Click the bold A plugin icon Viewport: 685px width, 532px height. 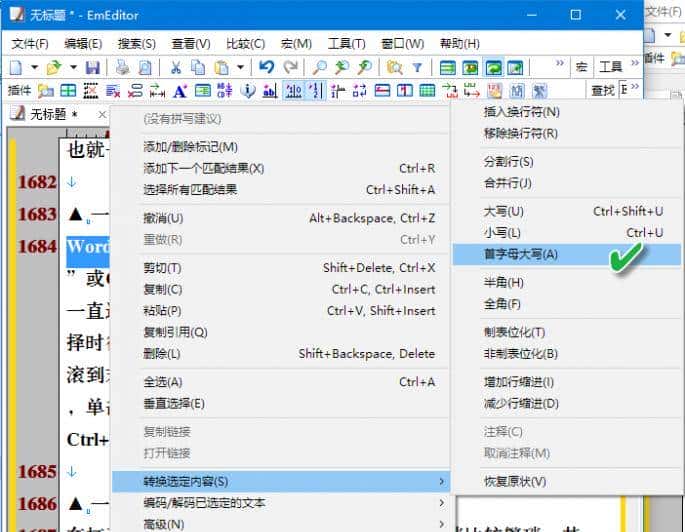tap(180, 91)
